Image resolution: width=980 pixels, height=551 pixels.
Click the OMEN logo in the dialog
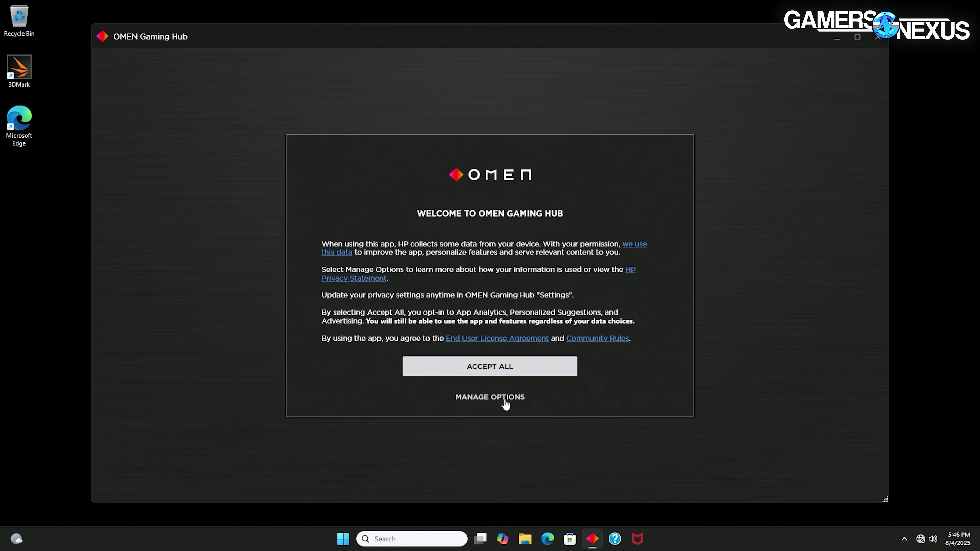click(490, 175)
